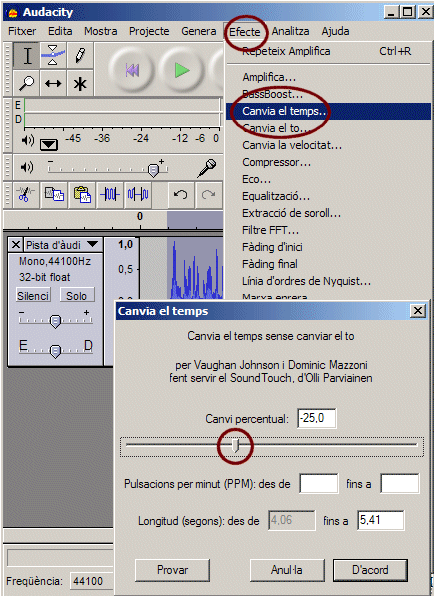Click the Undo arrow icon

tap(181, 195)
